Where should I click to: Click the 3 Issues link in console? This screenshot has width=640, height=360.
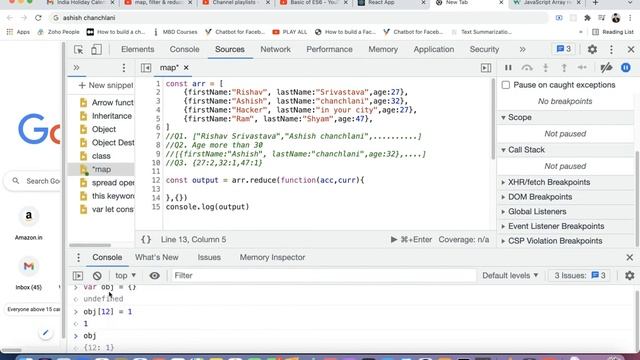coord(580,276)
